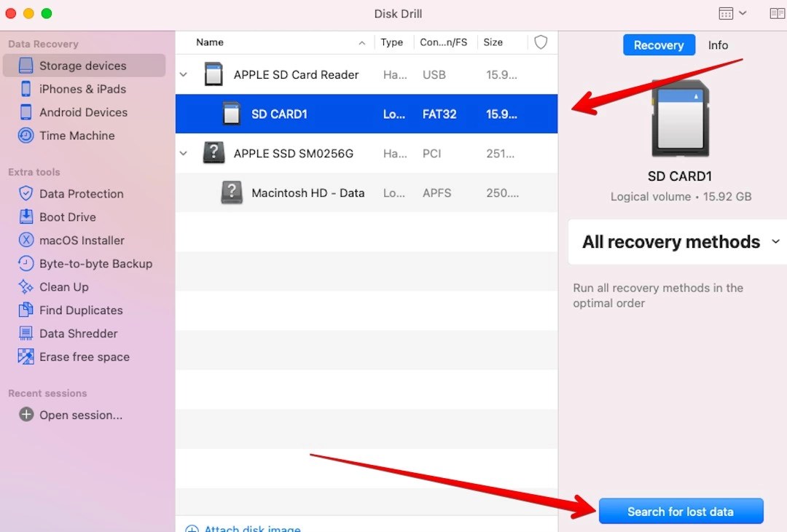Viewport: 787px width, 532px height.
Task: Click the Macintosh HD - Data volume icon
Action: click(x=232, y=192)
